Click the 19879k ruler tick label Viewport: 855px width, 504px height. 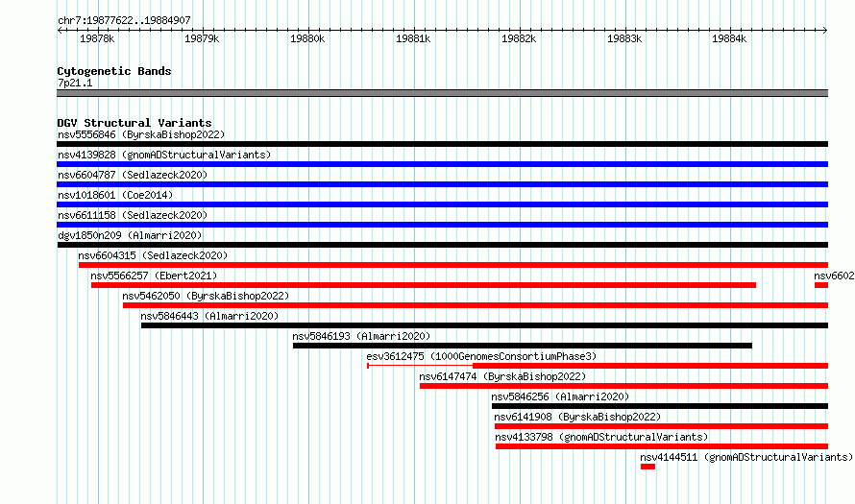[202, 38]
